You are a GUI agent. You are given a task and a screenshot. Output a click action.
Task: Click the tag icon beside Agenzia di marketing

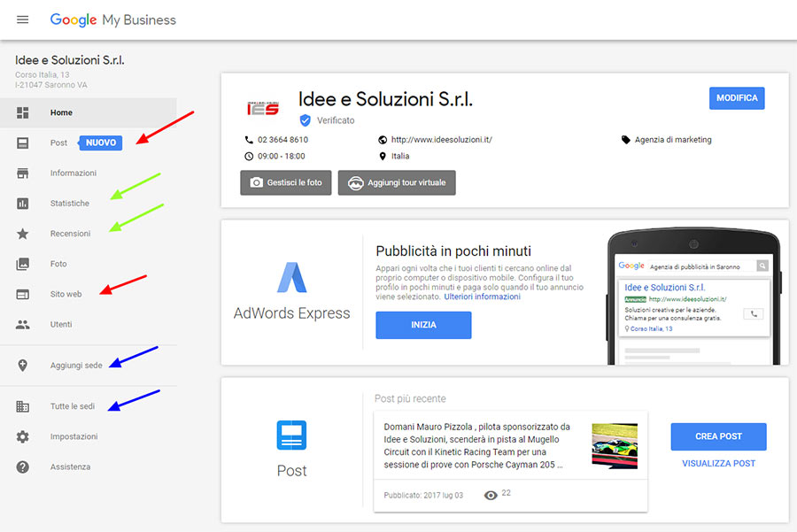point(626,140)
